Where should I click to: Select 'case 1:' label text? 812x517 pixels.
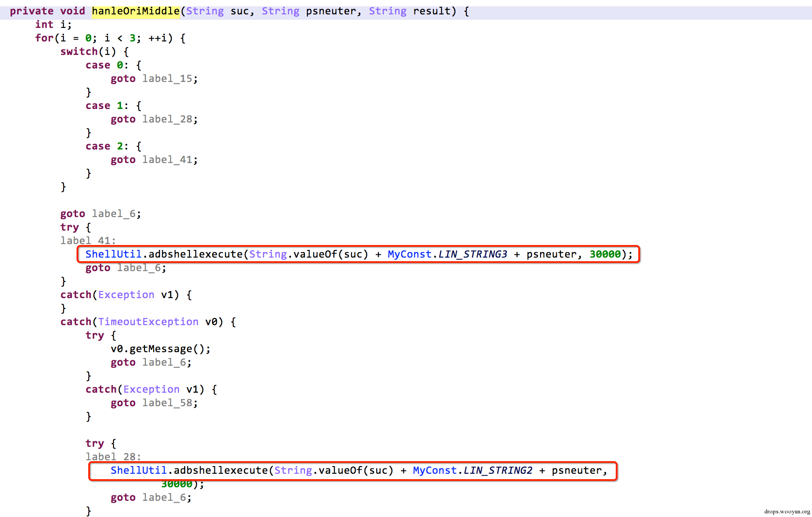[x=107, y=106]
